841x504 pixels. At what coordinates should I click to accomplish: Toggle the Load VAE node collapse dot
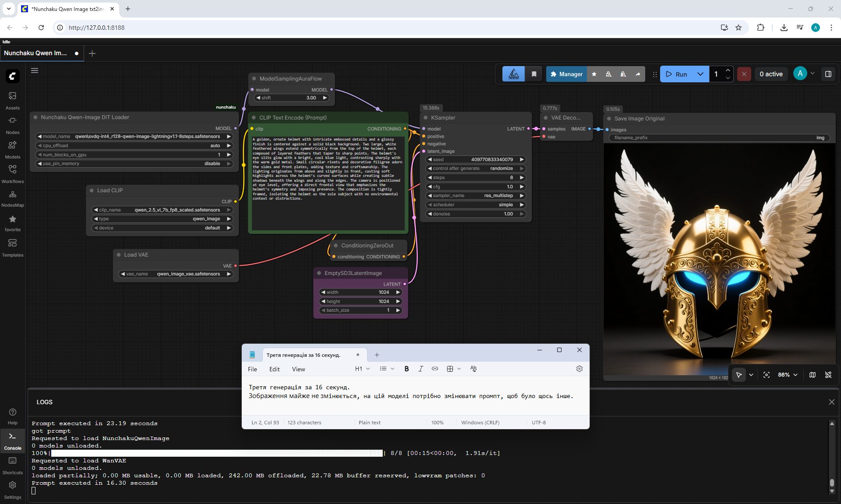[119, 255]
